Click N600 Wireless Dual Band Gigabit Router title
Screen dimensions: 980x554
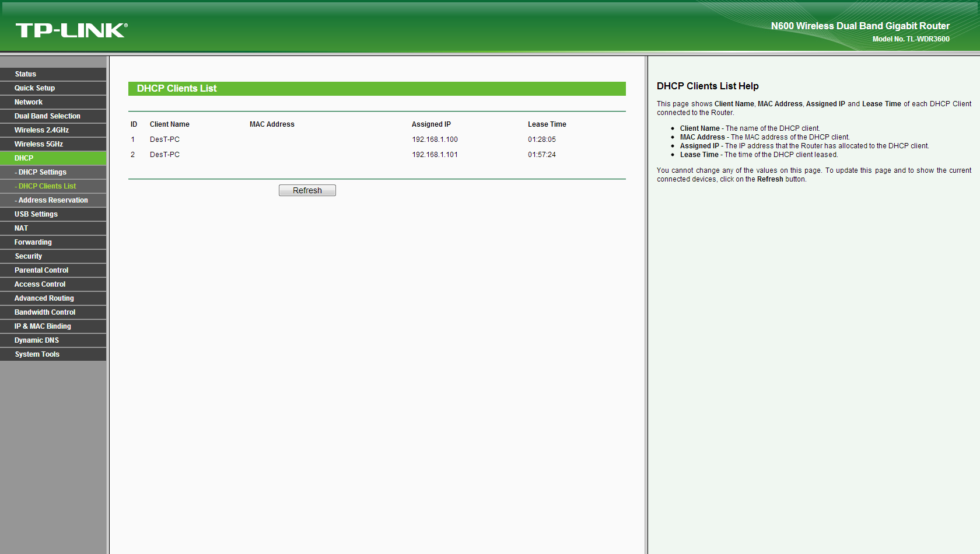point(860,26)
